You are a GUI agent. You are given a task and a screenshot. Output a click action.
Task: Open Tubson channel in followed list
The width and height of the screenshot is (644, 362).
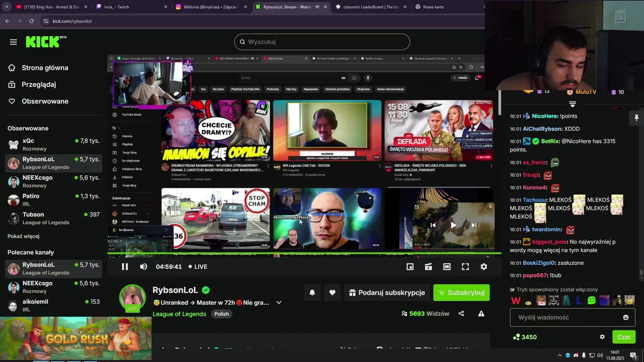pos(54,218)
